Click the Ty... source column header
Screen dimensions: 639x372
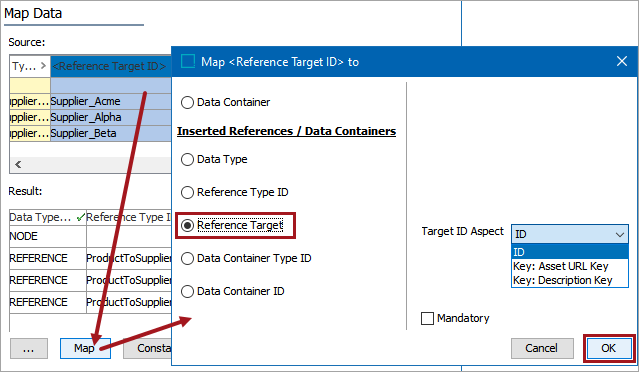pos(30,66)
